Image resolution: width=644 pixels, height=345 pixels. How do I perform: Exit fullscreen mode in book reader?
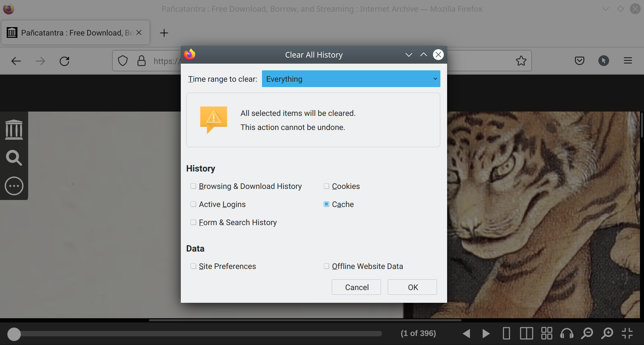click(x=627, y=333)
